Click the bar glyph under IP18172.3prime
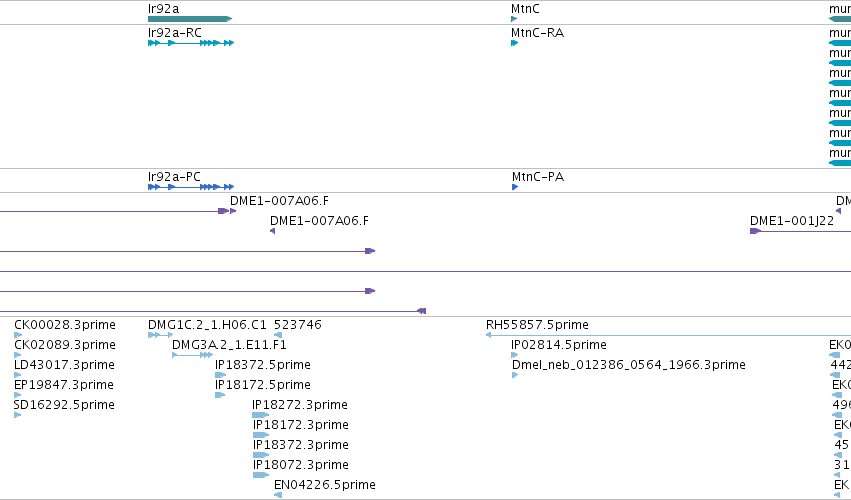 (x=261, y=435)
